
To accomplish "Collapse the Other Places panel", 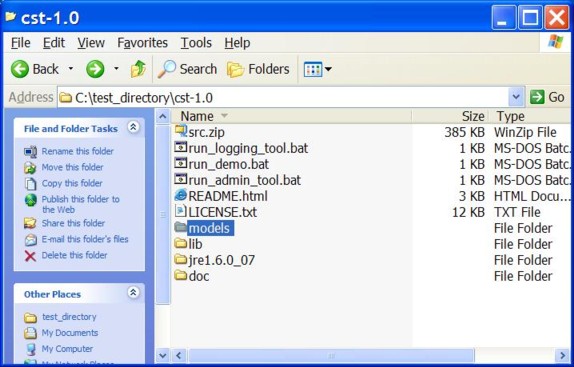I will [133, 292].
